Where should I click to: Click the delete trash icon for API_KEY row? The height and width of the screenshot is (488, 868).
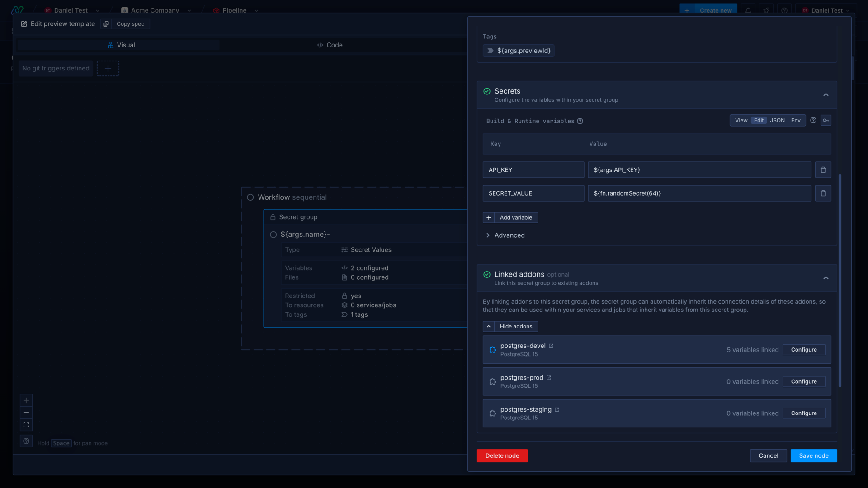tap(823, 170)
